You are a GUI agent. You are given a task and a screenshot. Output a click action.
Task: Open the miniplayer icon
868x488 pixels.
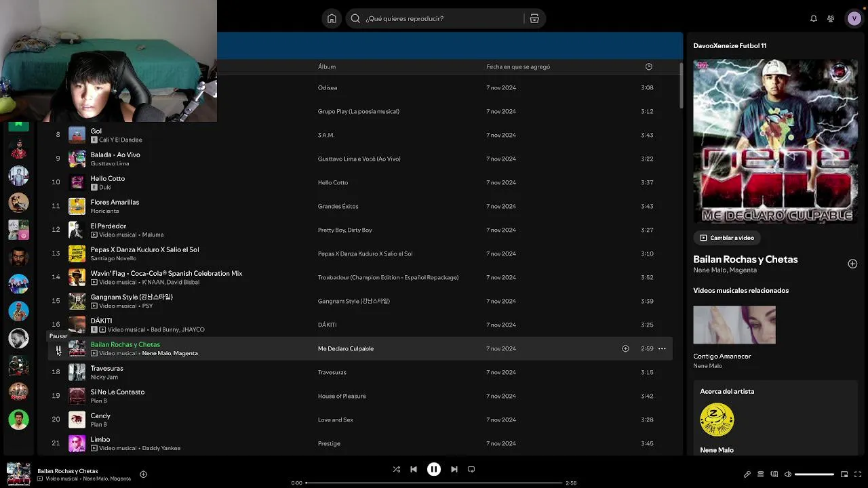(844, 474)
